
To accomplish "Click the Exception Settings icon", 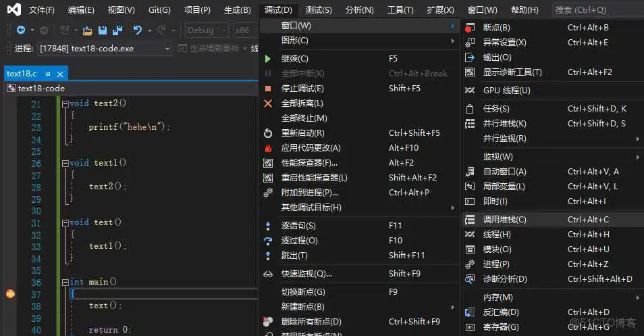I will click(x=469, y=43).
